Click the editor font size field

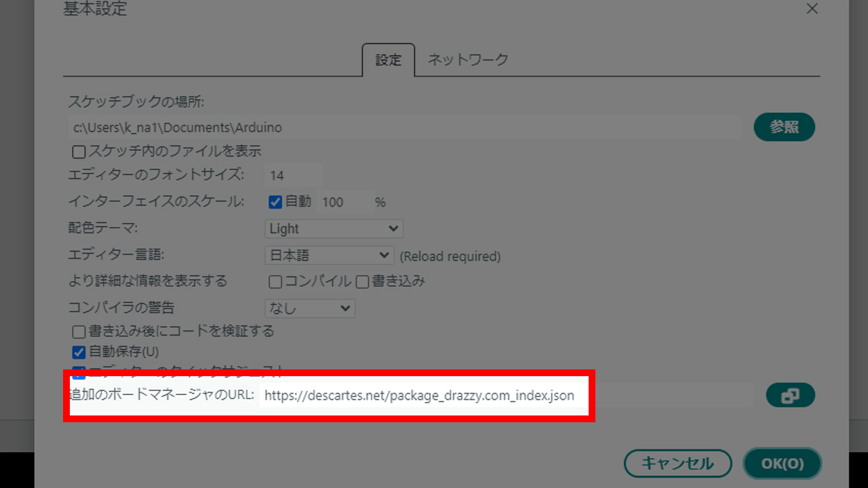[293, 176]
